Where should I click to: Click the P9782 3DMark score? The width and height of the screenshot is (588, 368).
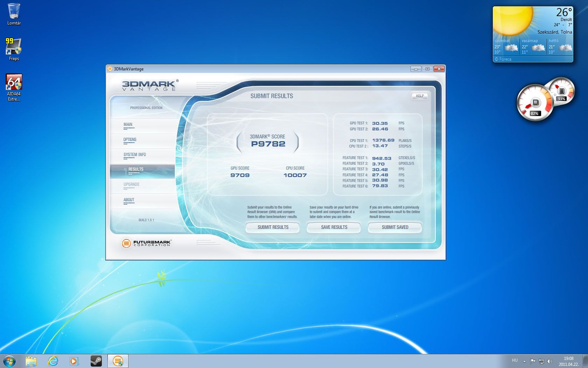coord(268,144)
